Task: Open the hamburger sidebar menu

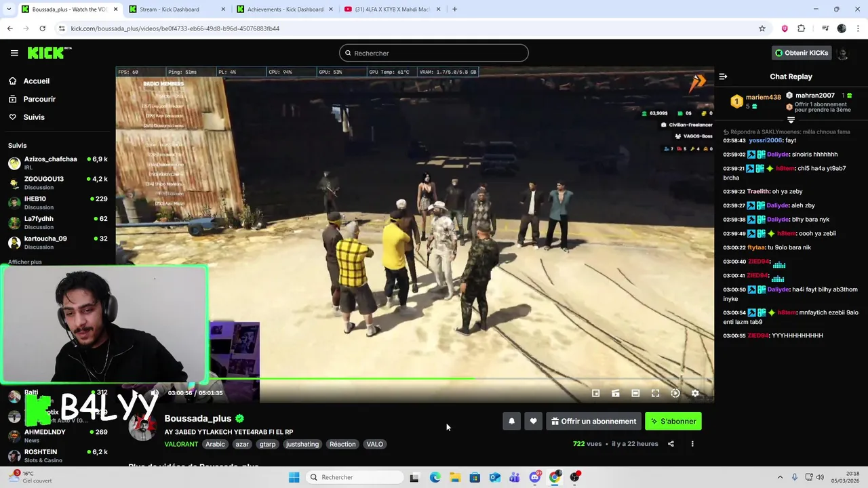Action: [14, 53]
